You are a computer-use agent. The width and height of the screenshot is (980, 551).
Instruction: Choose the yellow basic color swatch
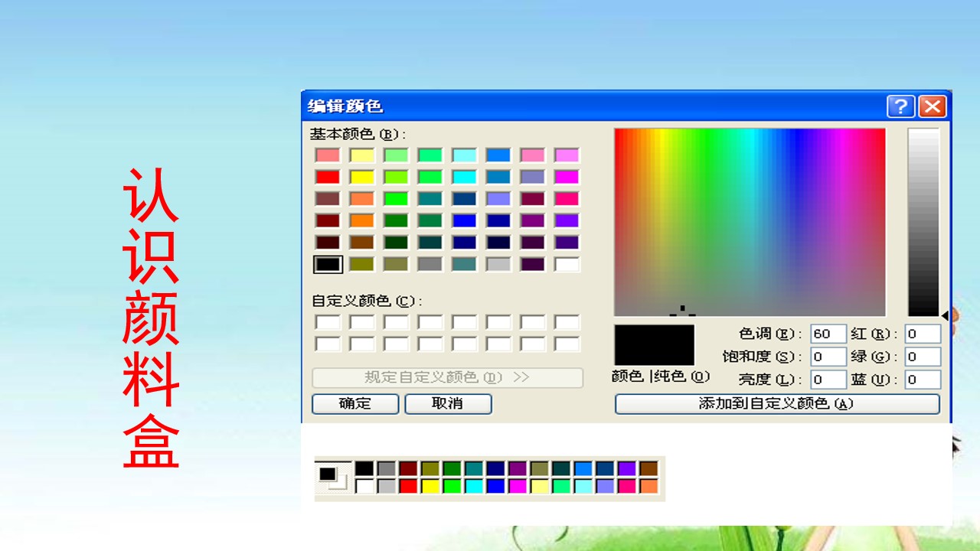tap(361, 177)
